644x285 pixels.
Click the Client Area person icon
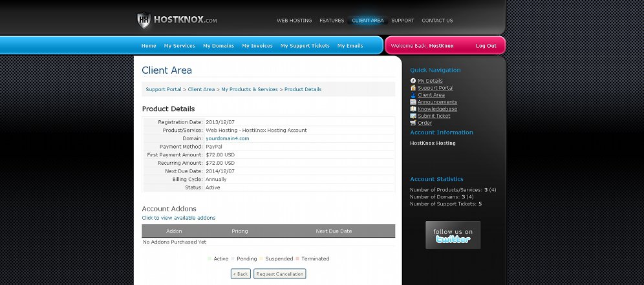413,95
